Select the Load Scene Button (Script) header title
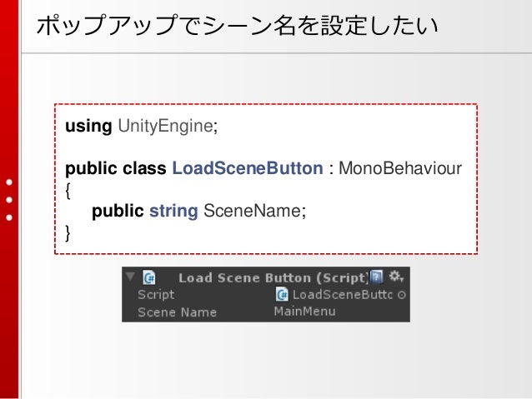 (x=274, y=277)
